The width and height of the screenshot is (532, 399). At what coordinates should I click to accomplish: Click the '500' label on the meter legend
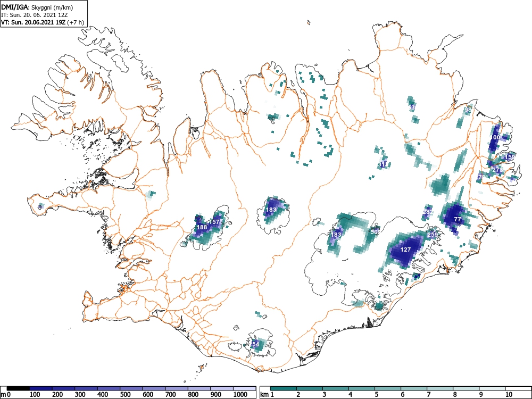[125, 395]
